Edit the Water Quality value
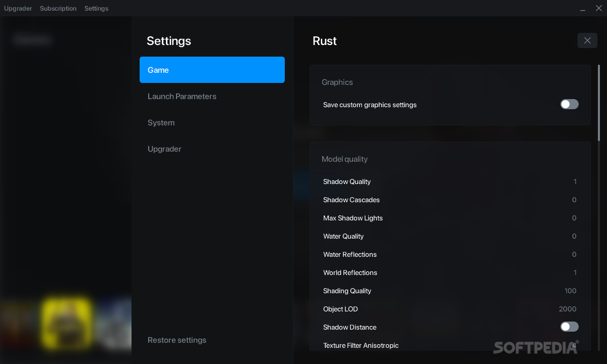The image size is (607, 364). (574, 236)
